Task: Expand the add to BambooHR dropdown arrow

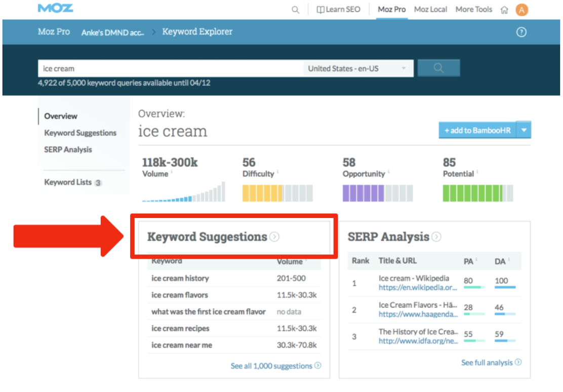Action: coord(524,130)
